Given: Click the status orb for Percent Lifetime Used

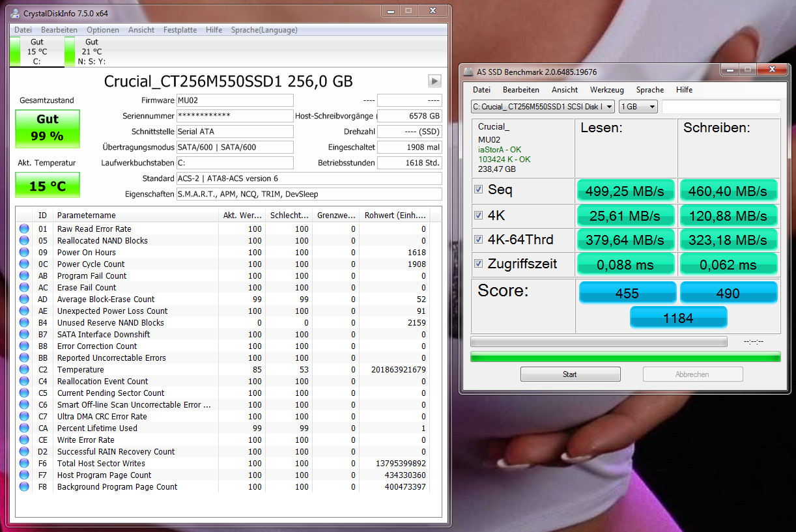Looking at the screenshot, I should pyautogui.click(x=24, y=428).
